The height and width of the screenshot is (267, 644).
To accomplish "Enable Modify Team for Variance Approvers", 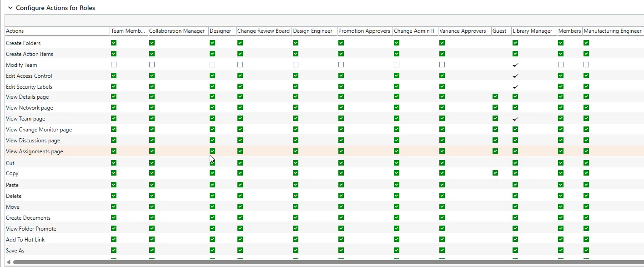I will 442,65.
